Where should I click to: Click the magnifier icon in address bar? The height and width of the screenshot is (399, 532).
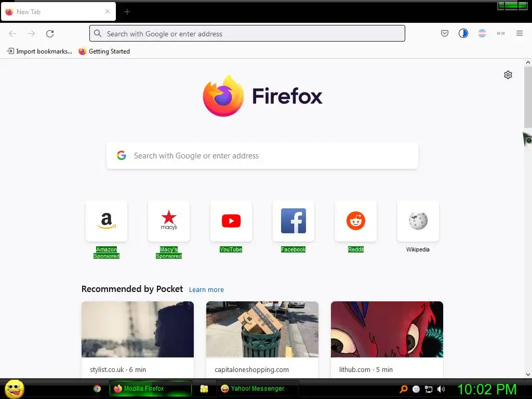(98, 33)
